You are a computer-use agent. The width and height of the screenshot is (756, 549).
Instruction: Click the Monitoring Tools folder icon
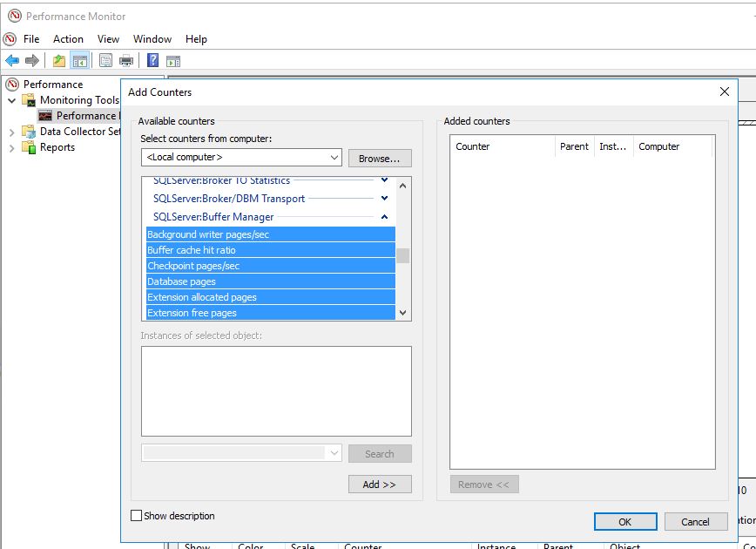point(29,100)
